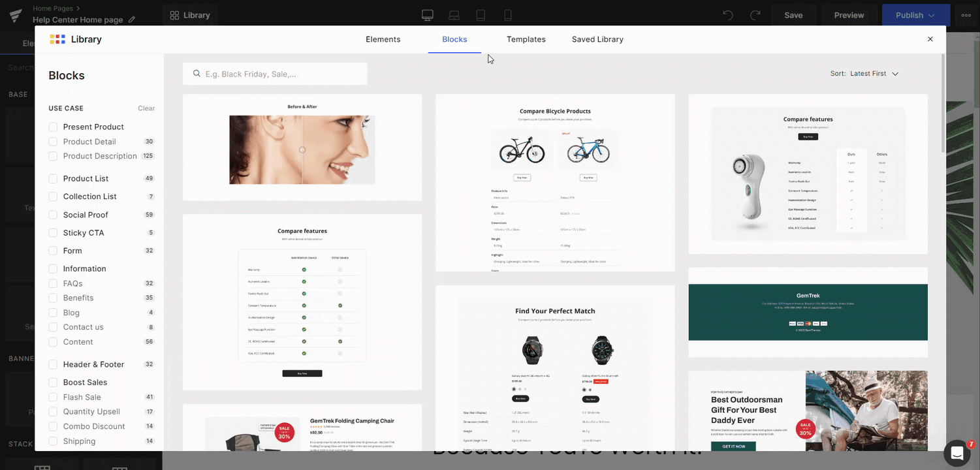Switch to desktop view icon
980x470 pixels.
click(428, 15)
